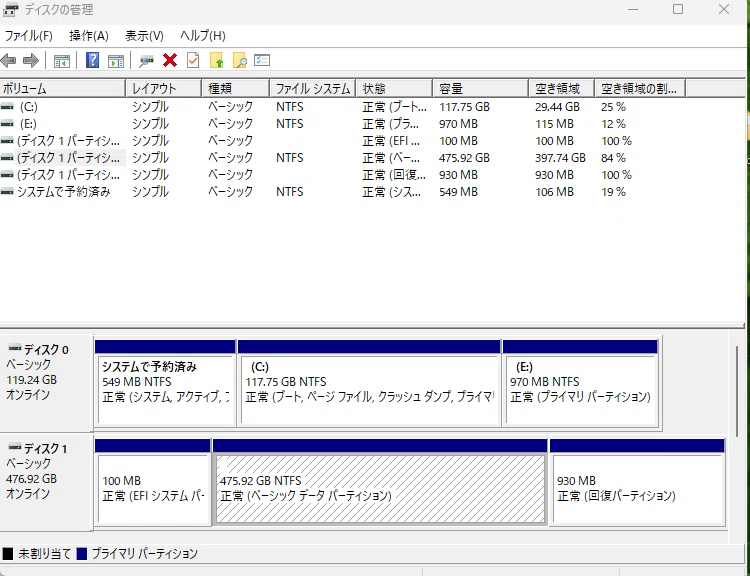Select the 475.92 GB NTFS hatched partition block
Viewport: 750px width, 576px height.
click(x=380, y=482)
